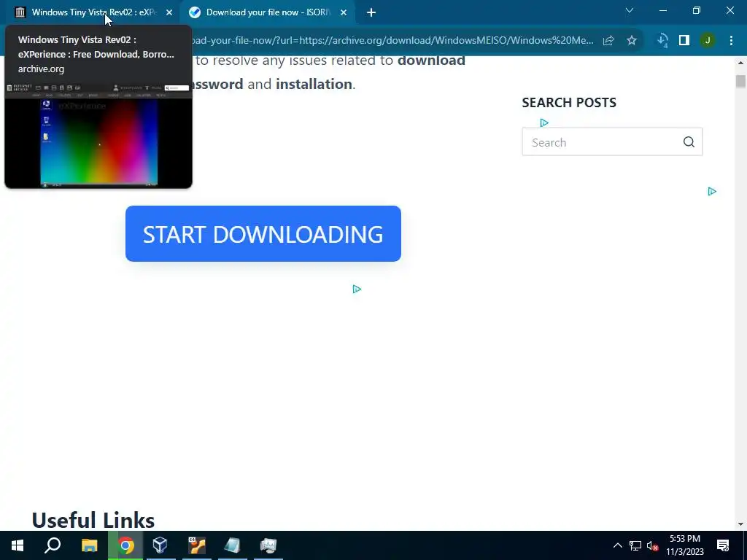Toggle the Chrome side panel
747x560 pixels.
[x=684, y=41]
